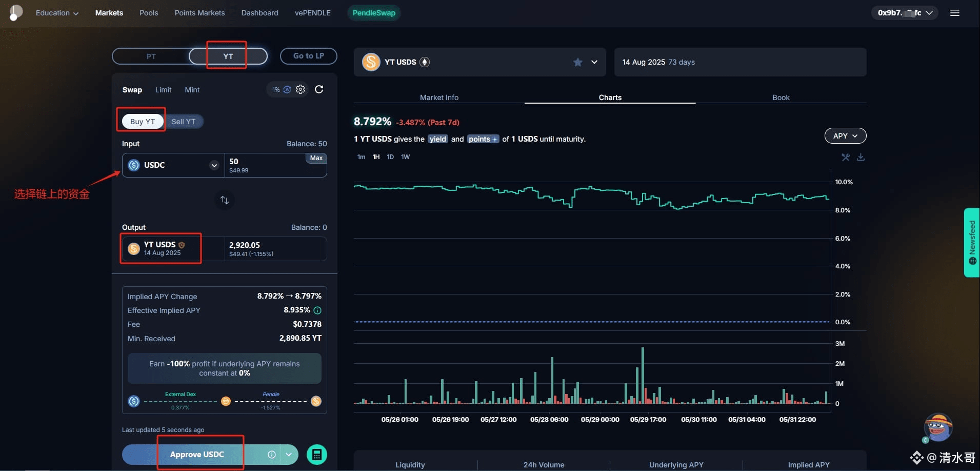This screenshot has height=471, width=980.
Task: Go to Points Markets page
Action: 199,13
